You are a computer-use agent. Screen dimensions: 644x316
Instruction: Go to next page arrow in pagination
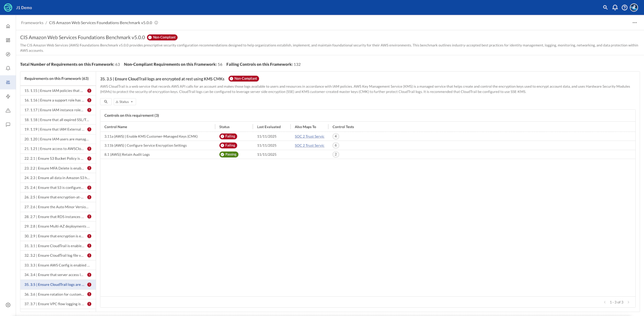[628, 302]
